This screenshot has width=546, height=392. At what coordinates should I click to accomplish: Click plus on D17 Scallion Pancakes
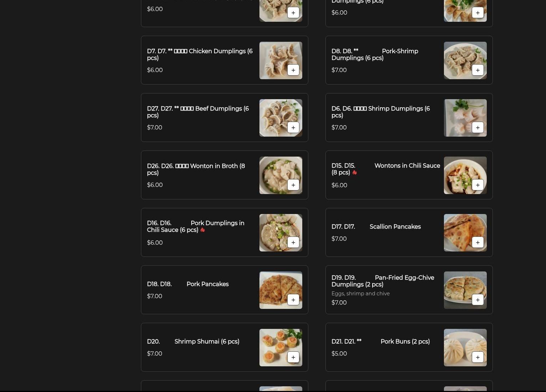click(x=478, y=242)
